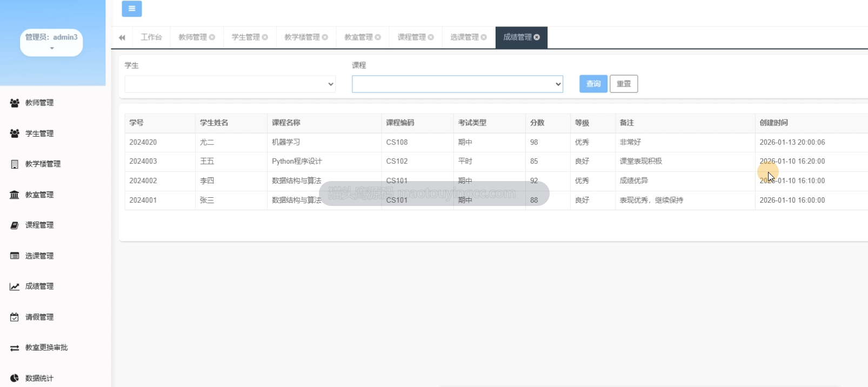Image resolution: width=868 pixels, height=387 pixels.
Task: Click the 教室更换审批 exchange arrows icon
Action: [x=15, y=348]
